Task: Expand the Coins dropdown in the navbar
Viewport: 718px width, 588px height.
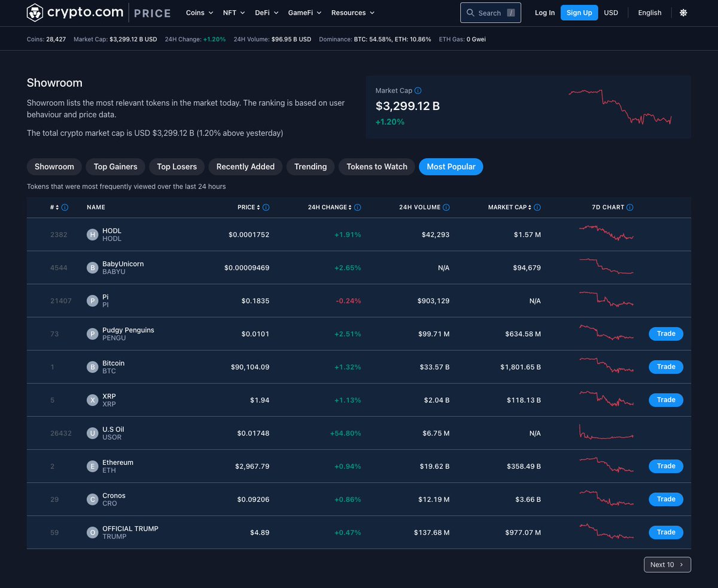Action: click(x=199, y=13)
